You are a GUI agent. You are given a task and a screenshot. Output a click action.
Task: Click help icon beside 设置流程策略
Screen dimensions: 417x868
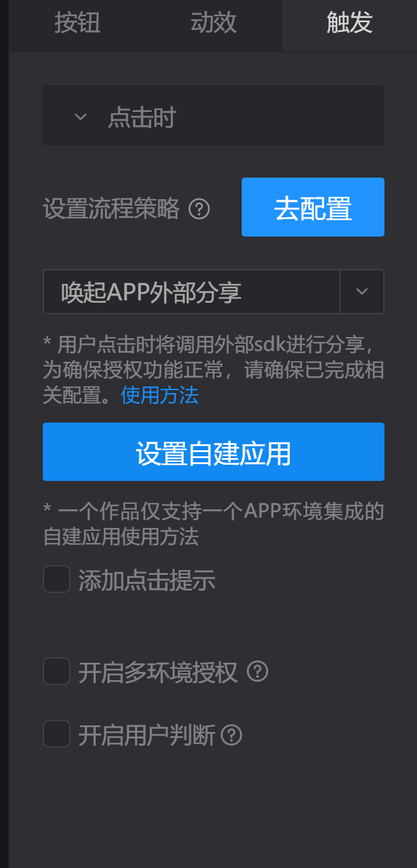[x=199, y=209]
